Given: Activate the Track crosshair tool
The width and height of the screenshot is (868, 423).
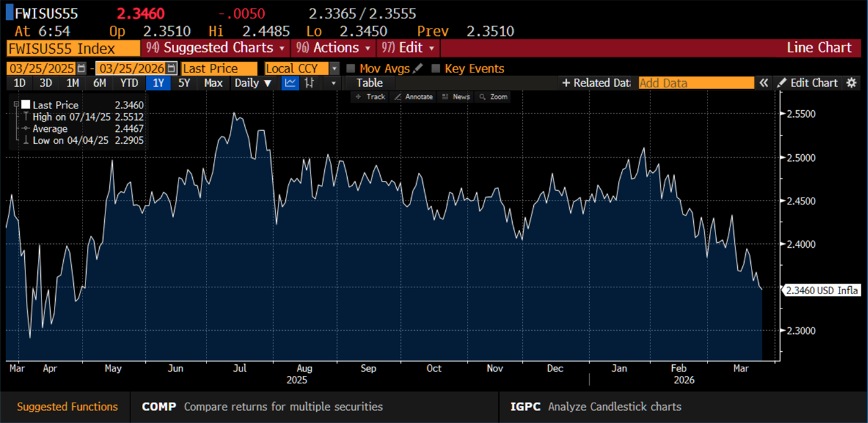Looking at the screenshot, I should point(372,97).
